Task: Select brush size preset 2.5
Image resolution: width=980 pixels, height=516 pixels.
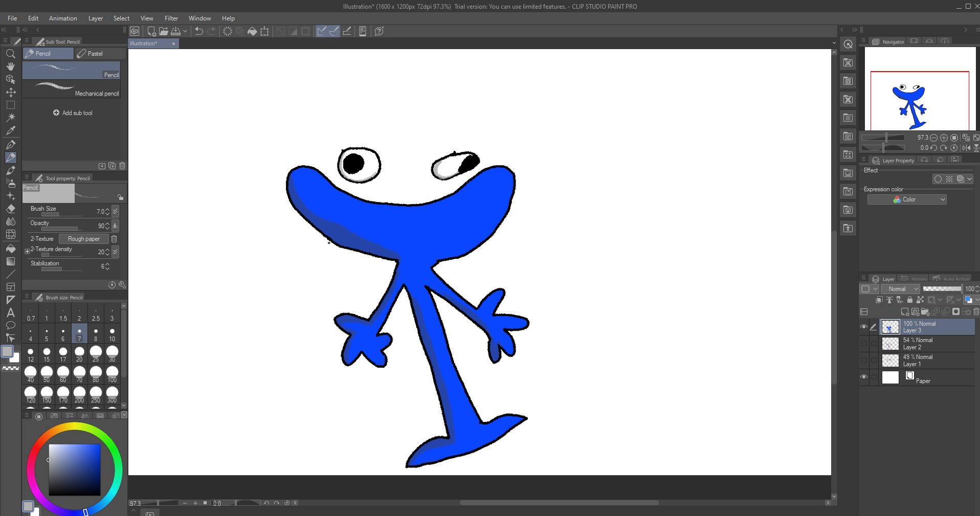Action: click(96, 314)
